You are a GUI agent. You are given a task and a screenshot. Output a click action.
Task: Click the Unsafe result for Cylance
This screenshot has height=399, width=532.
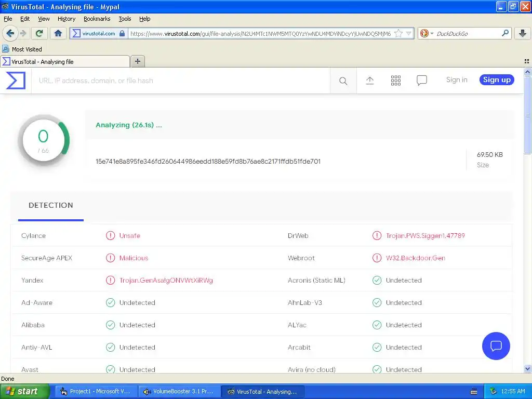[x=129, y=235]
